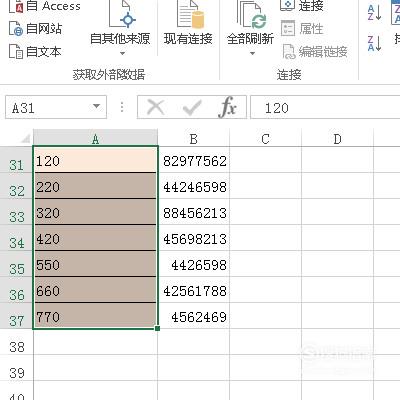Click the fill handle at selection corner
This screenshot has width=400, height=400.
tap(158, 328)
